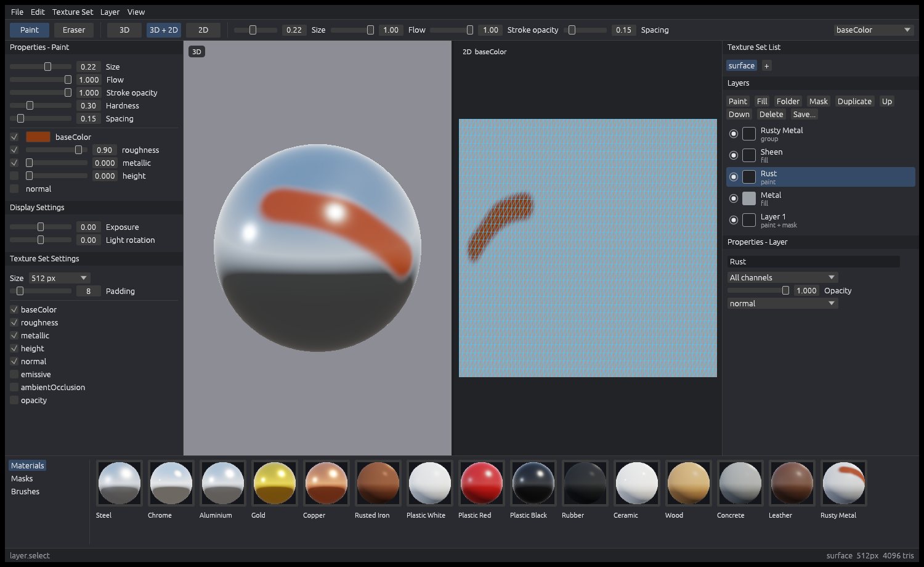Apply the Wood material preset
924x567 pixels.
689,483
